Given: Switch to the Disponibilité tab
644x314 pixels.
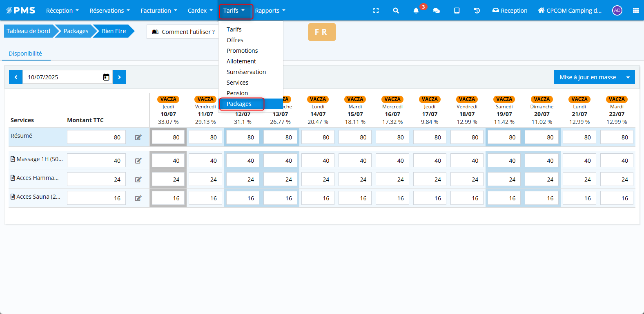Looking at the screenshot, I should pyautogui.click(x=25, y=54).
